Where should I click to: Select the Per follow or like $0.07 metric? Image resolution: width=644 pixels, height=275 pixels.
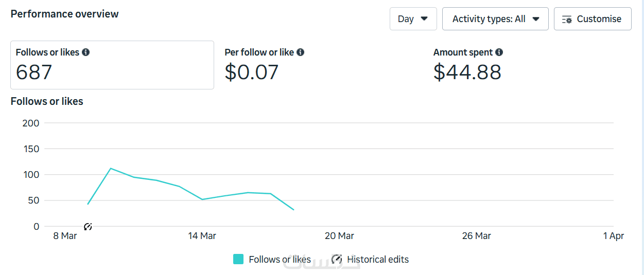click(x=264, y=65)
